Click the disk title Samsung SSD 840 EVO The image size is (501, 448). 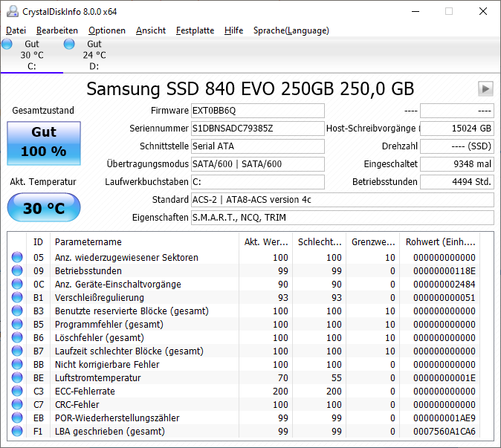click(250, 88)
